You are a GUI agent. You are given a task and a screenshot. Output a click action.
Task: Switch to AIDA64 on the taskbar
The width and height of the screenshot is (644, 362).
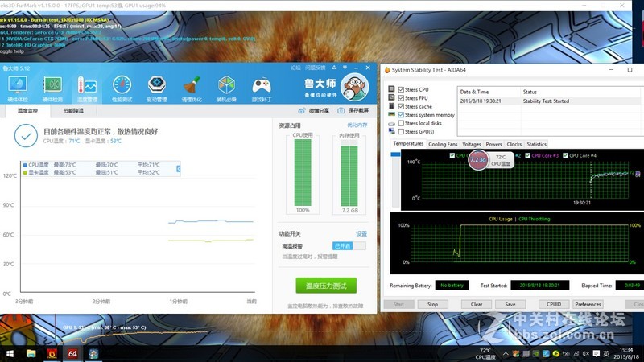(x=72, y=353)
